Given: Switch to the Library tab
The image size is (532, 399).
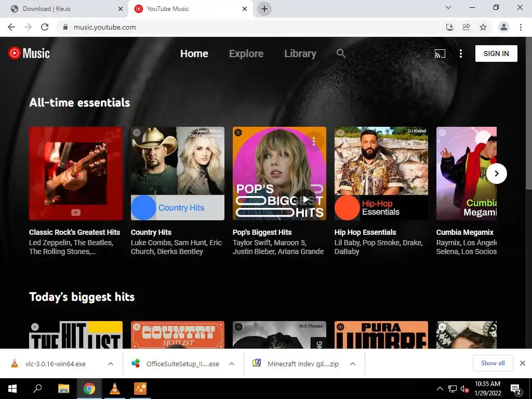Looking at the screenshot, I should point(300,54).
